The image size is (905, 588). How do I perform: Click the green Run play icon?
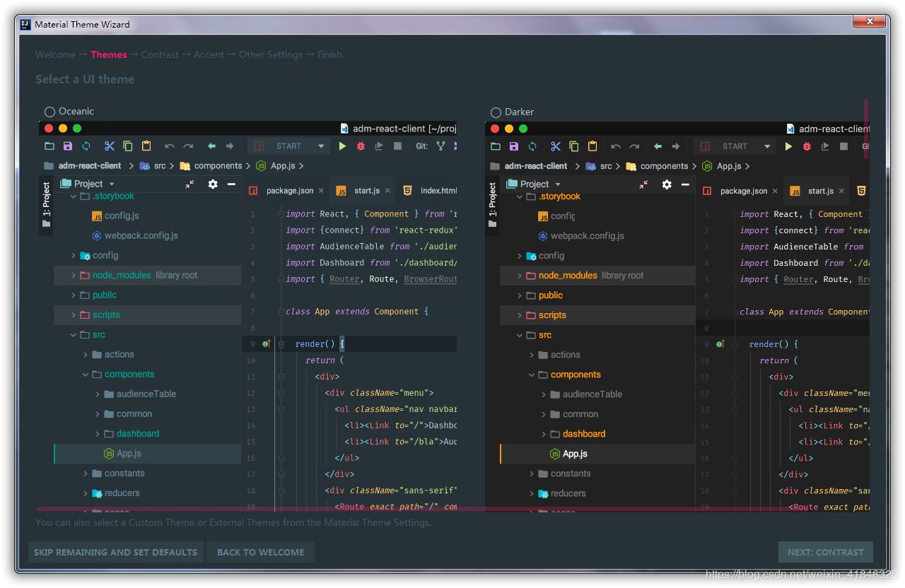[343, 146]
